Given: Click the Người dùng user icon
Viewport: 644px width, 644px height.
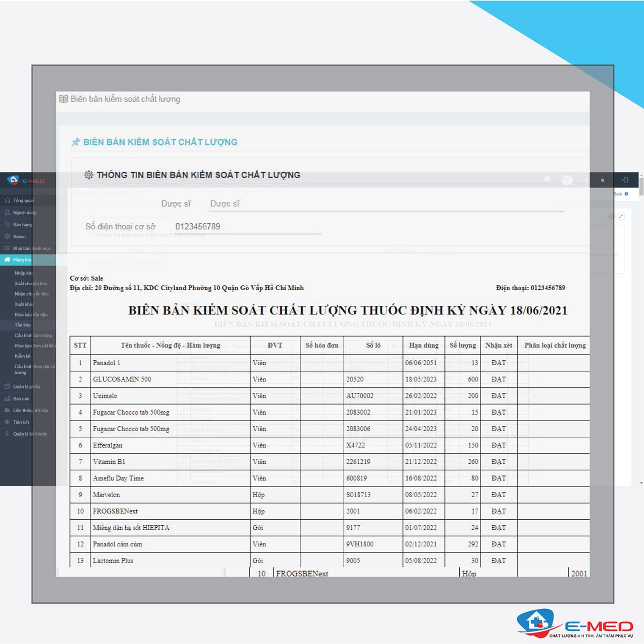Looking at the screenshot, I should click(7, 212).
